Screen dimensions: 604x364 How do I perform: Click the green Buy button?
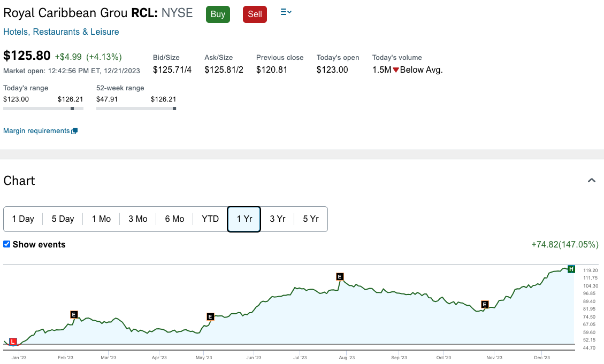218,14
